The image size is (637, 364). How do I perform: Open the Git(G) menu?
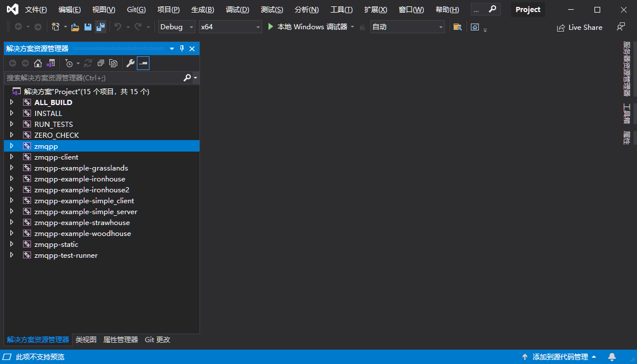[136, 9]
